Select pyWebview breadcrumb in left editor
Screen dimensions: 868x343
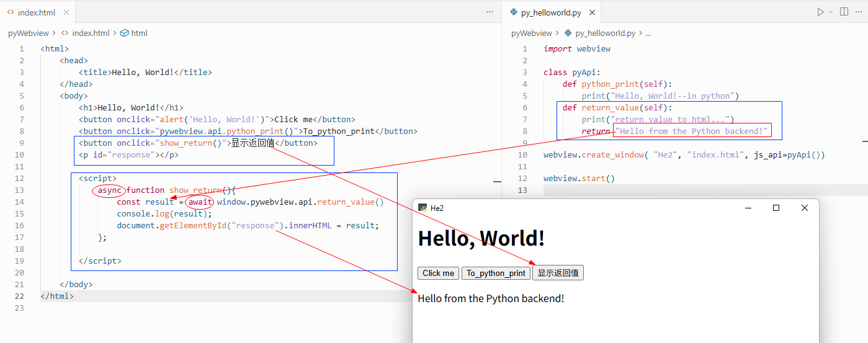[x=29, y=33]
